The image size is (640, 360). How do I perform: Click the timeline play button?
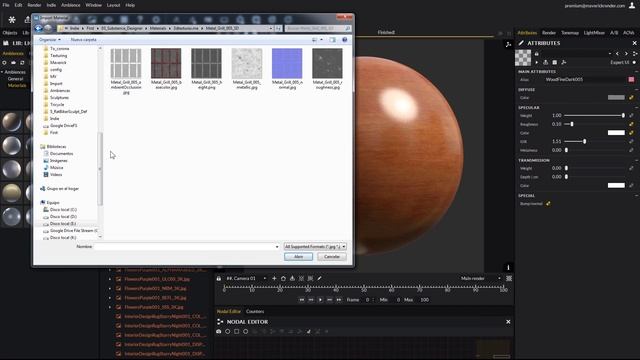point(320,300)
